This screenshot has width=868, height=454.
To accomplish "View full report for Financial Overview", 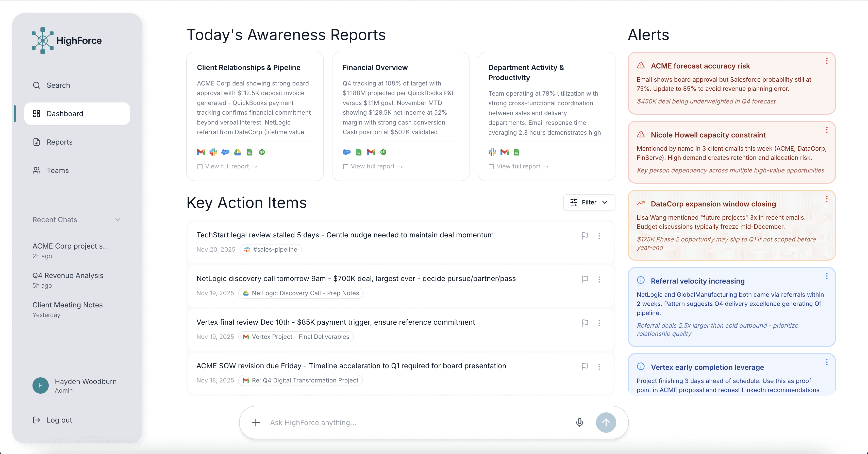I will (372, 166).
